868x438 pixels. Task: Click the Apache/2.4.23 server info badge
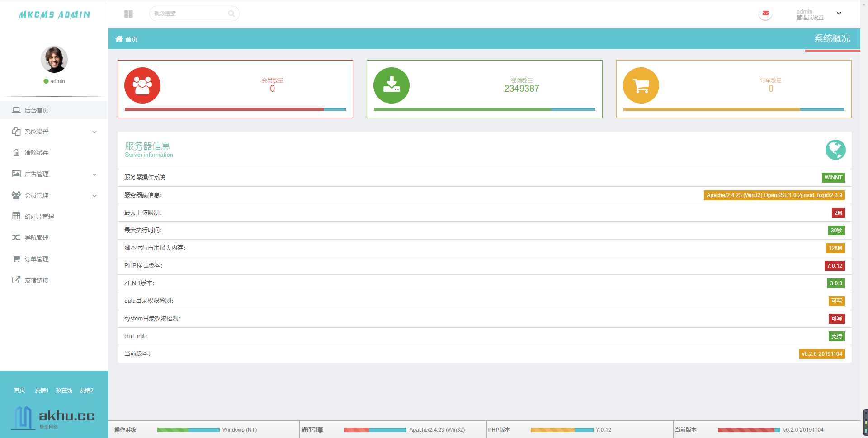coord(774,195)
